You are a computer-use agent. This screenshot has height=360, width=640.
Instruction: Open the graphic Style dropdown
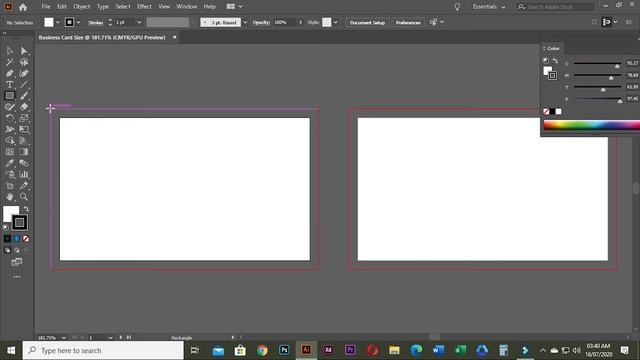click(x=336, y=22)
